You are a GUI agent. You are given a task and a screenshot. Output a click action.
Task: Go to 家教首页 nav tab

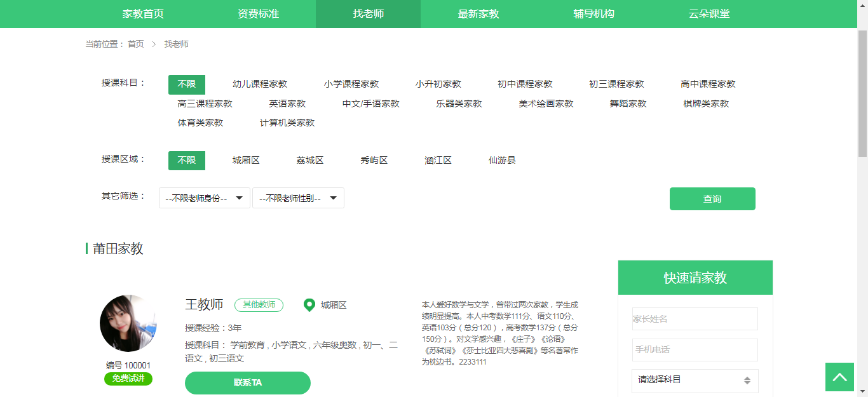pos(143,14)
